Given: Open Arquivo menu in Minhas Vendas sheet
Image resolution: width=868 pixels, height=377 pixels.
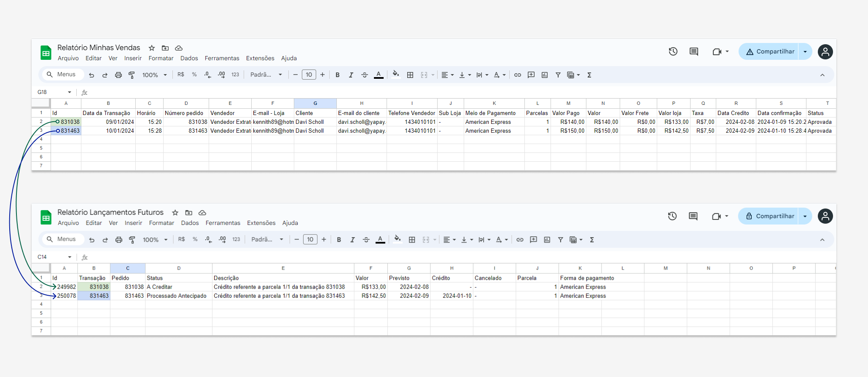Looking at the screenshot, I should point(68,58).
